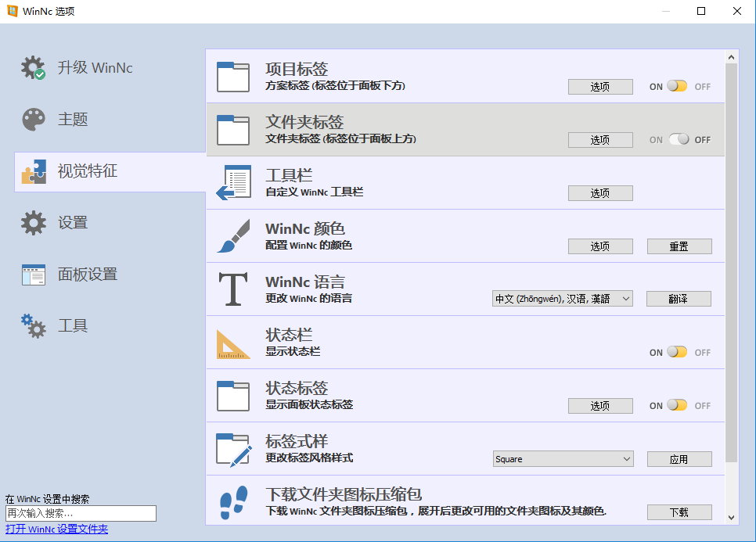Click the WinNc 语言 letter T icon
Screen dimensions: 756x542
tap(233, 289)
